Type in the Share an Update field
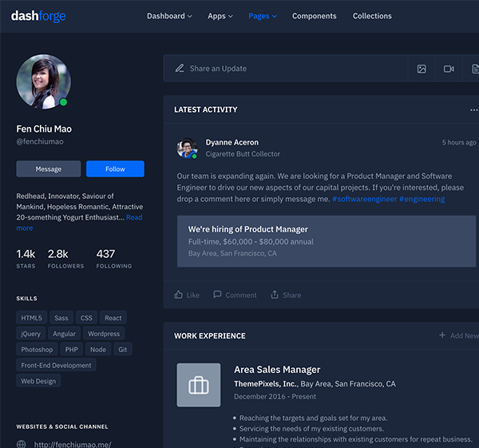Viewport: 479px width, 448px height. 287,69
